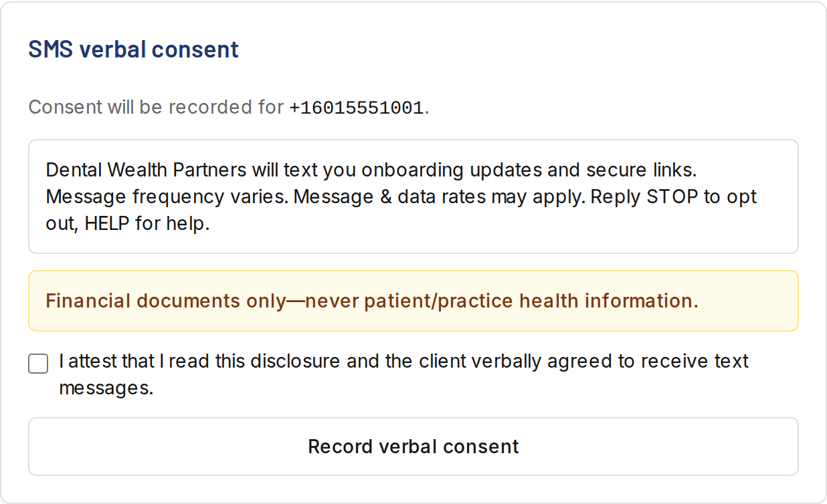The image size is (827, 504).
Task: Click 'Dental Wealth Partners' in the disclosure
Action: [x=147, y=170]
